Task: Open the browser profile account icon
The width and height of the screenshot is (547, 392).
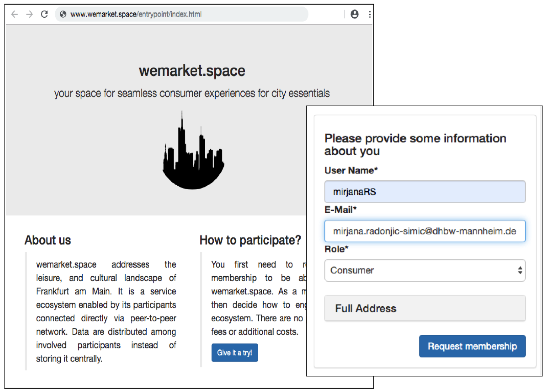Action: [x=354, y=14]
